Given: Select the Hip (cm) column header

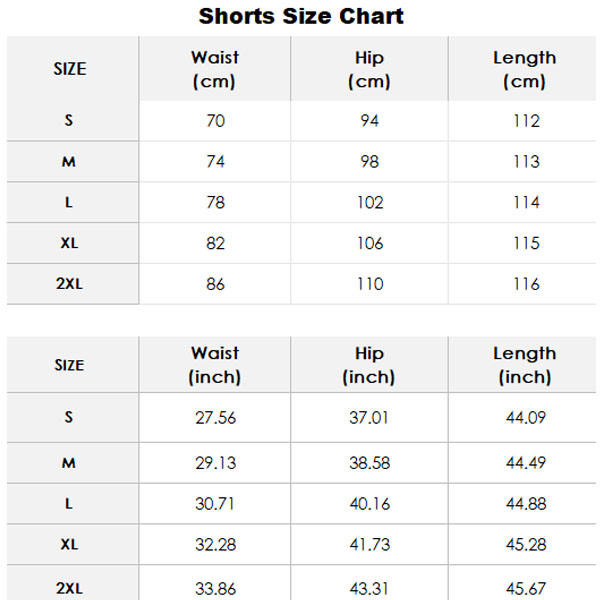Looking at the screenshot, I should pos(369,69).
